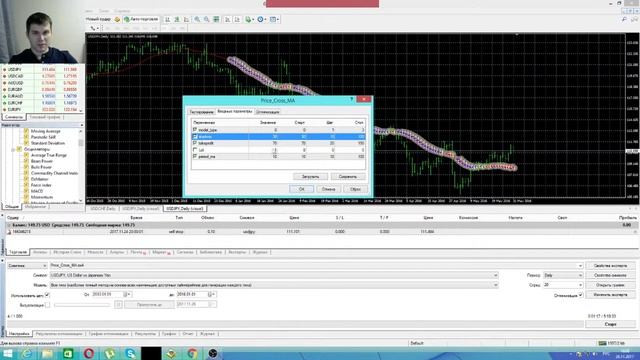Open the expert advisor selection dropdown
This screenshot has height=360, width=640.
tap(580, 266)
